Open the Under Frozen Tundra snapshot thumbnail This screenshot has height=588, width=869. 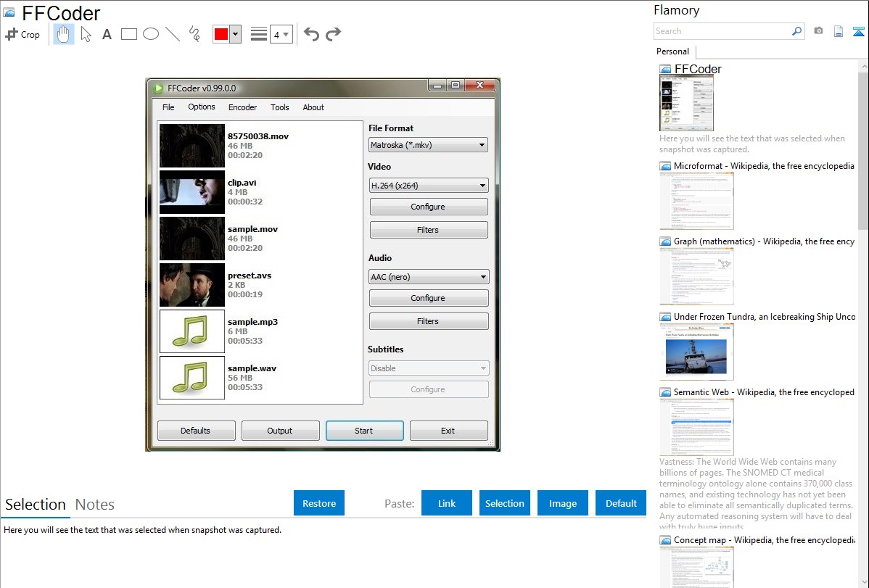pyautogui.click(x=696, y=352)
